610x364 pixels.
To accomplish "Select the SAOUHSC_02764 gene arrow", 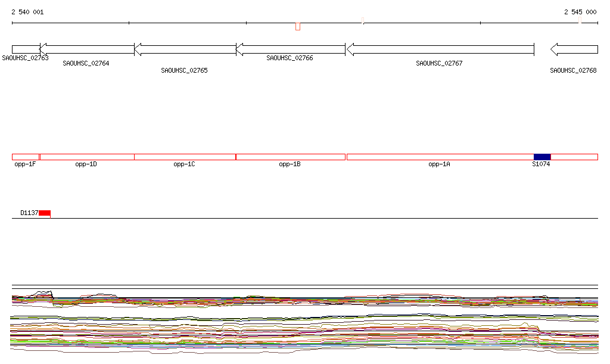I will [87, 49].
